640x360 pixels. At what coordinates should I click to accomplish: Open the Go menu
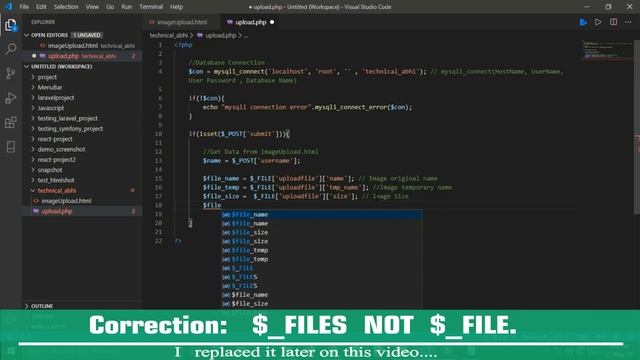pos(110,7)
